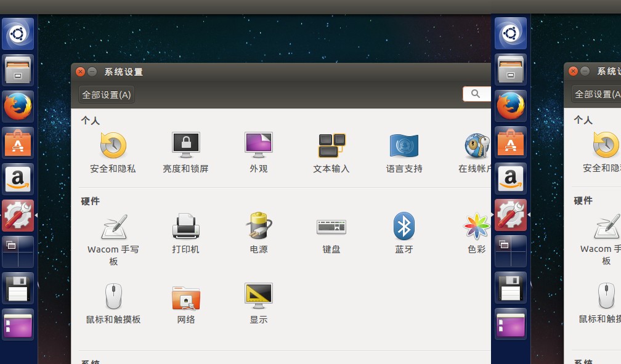Open 蓝牙 Bluetooth settings

click(x=404, y=233)
